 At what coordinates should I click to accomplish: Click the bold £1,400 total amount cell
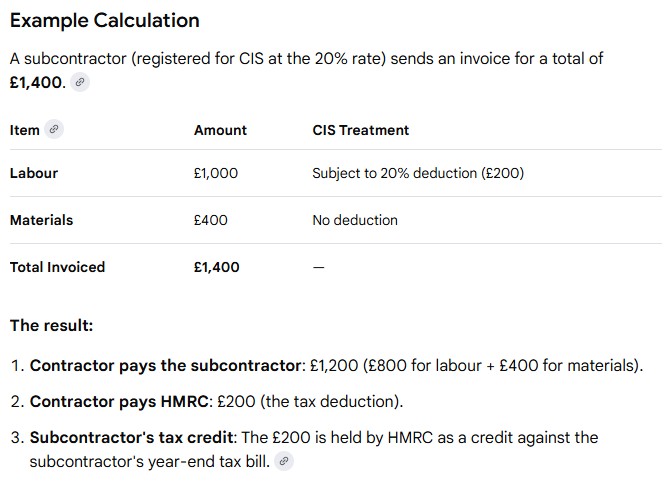tap(216, 267)
